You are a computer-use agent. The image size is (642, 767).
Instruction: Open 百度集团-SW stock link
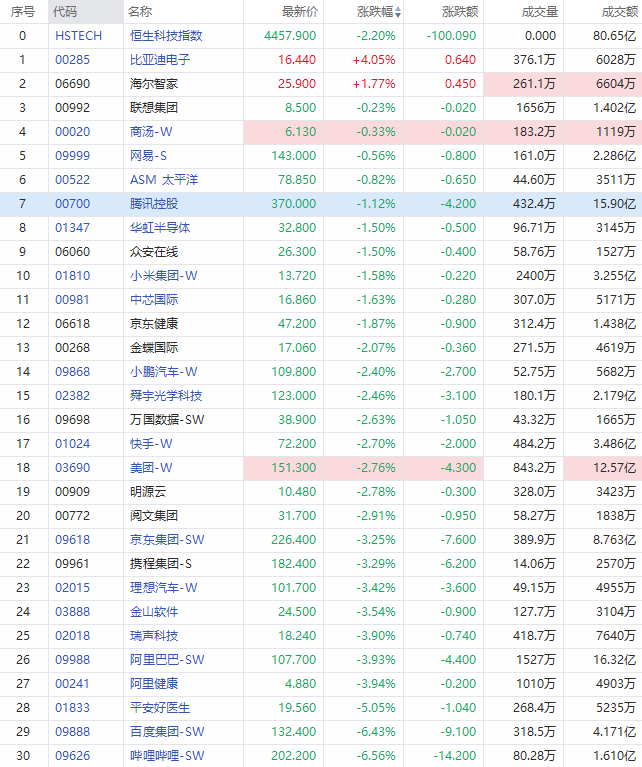(x=167, y=731)
